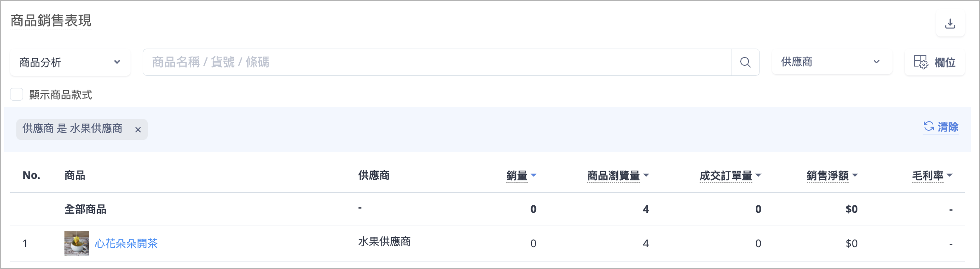Sort by 銷售淨額 arrow icon
Viewport: 980px width, 269px height.
point(855,175)
